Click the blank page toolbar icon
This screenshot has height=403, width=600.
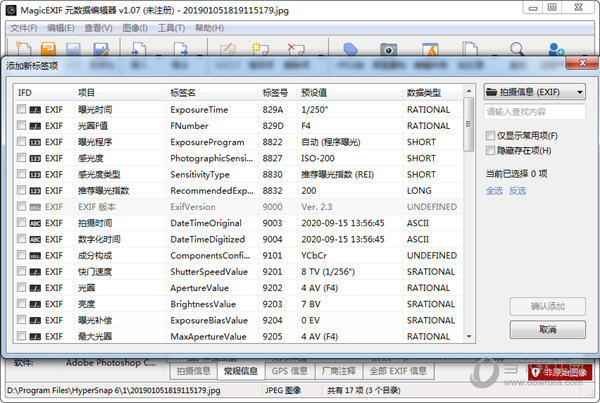pyautogui.click(x=470, y=49)
